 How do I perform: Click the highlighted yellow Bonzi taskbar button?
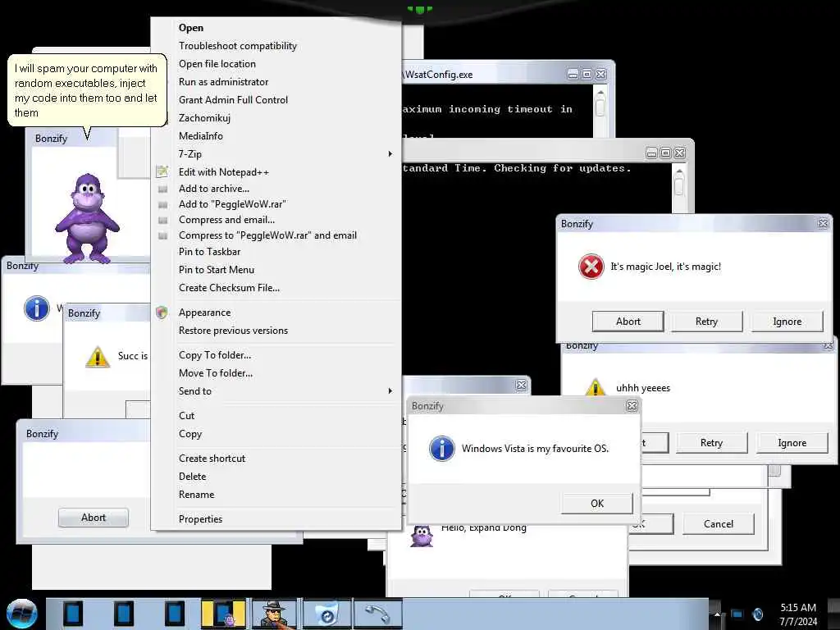[223, 614]
